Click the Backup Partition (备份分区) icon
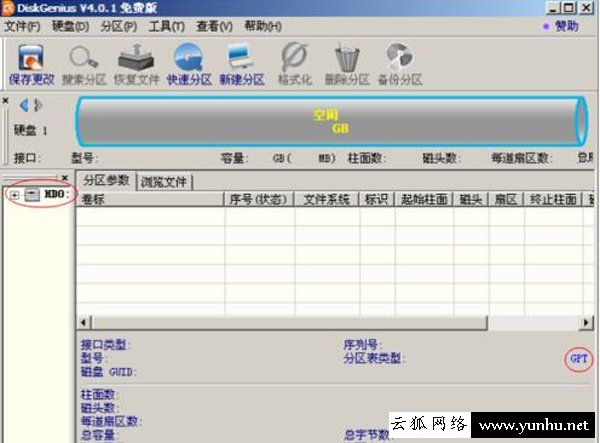 pyautogui.click(x=400, y=64)
